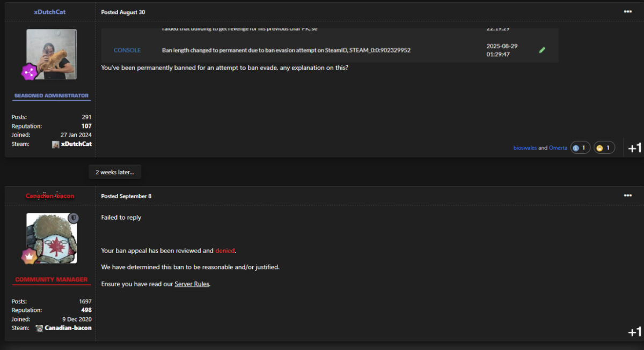
Task: Click the yellow laughing emoji reaction counter
Action: tap(604, 148)
